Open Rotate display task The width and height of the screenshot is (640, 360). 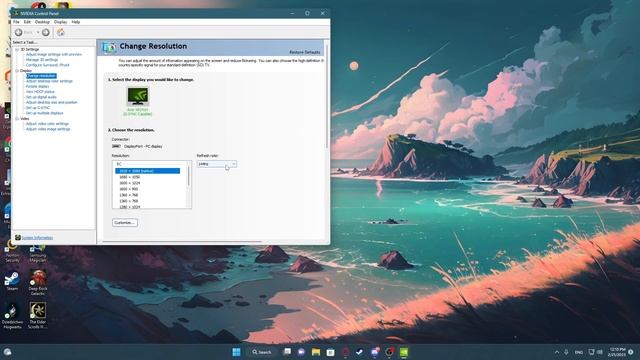[x=37, y=87]
